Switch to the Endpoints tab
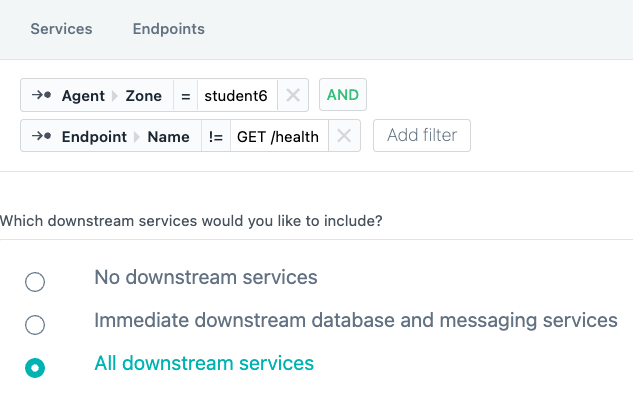 click(169, 29)
